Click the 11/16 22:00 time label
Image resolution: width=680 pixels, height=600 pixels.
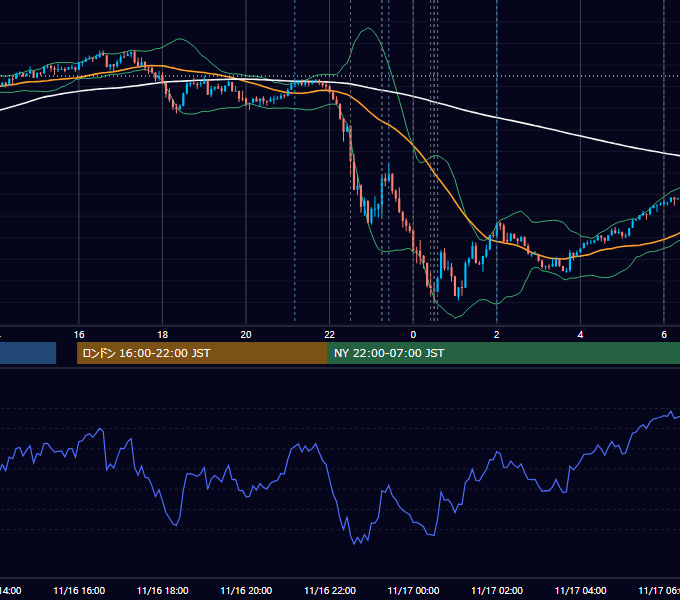[x=330, y=590]
